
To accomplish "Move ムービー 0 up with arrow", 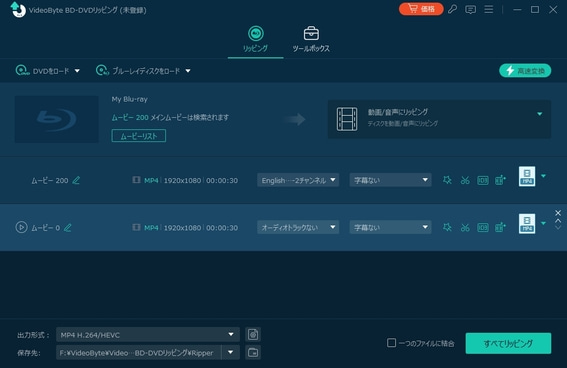I will tap(558, 221).
